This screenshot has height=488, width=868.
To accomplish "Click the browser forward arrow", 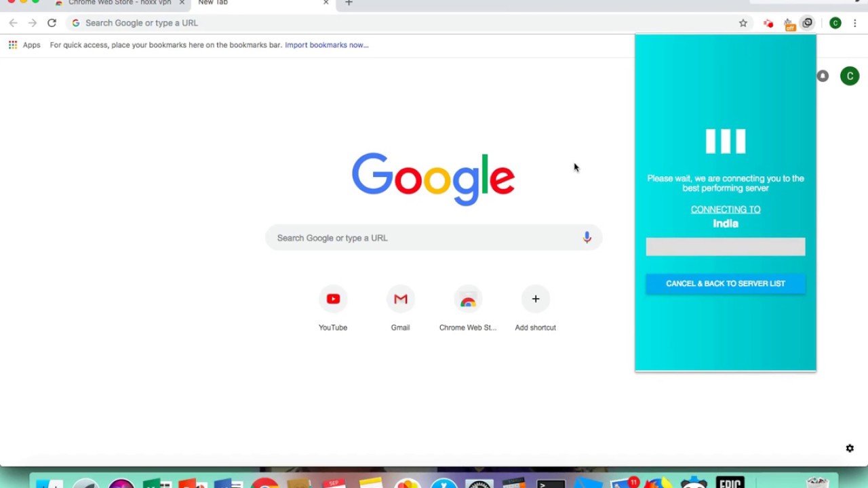I will 33,23.
